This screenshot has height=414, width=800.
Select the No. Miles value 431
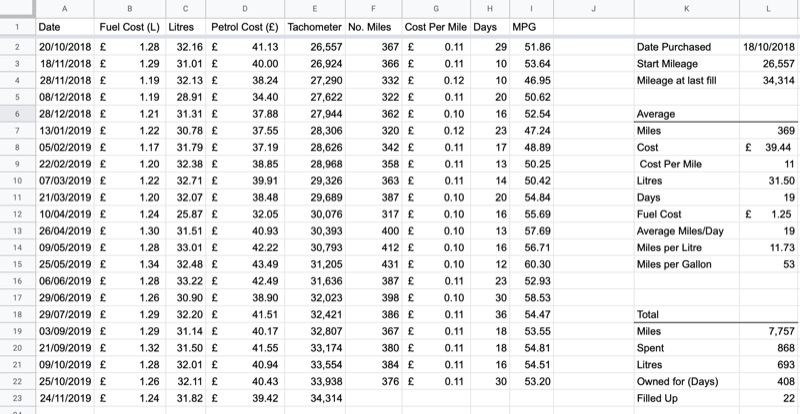[373, 264]
